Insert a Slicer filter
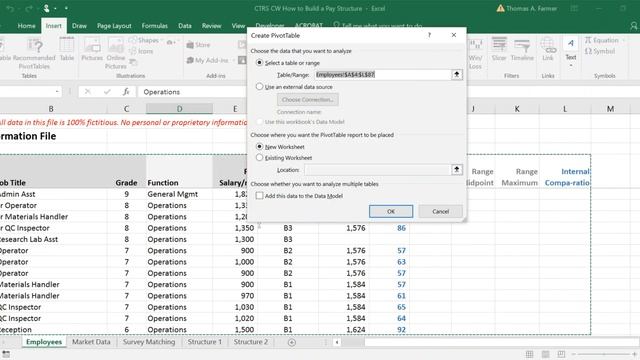 click(499, 49)
